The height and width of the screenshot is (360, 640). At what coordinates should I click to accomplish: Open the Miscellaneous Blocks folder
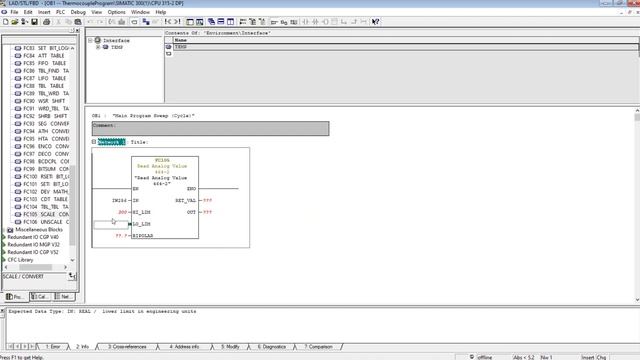[39, 229]
